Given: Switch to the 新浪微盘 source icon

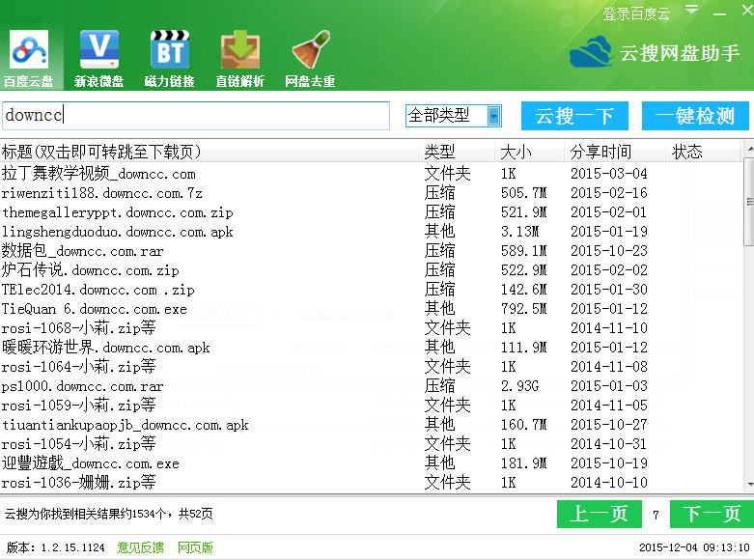Looking at the screenshot, I should point(99,59).
